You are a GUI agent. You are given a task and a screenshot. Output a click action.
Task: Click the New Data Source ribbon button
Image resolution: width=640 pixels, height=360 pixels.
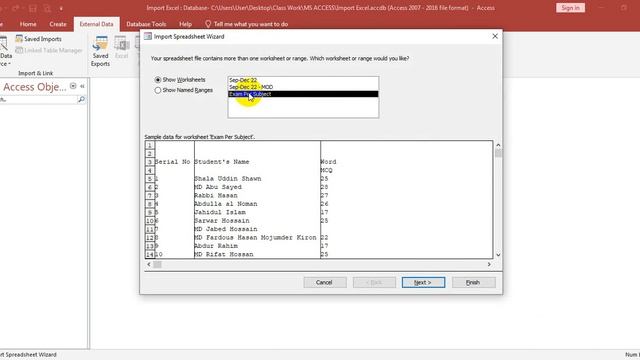[x=5, y=51]
